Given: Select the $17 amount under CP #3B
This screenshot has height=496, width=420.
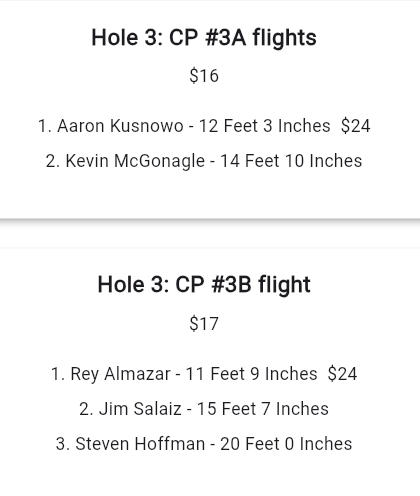Looking at the screenshot, I should 204,323.
